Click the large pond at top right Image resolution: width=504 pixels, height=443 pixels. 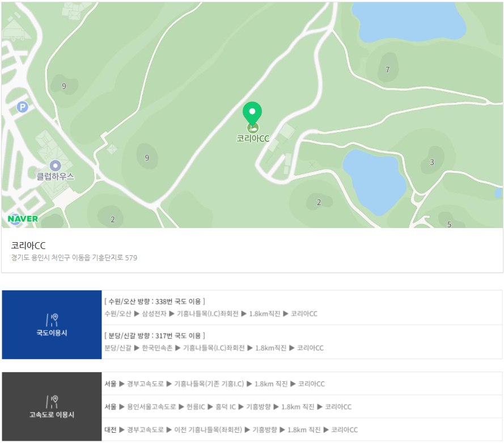[408, 23]
